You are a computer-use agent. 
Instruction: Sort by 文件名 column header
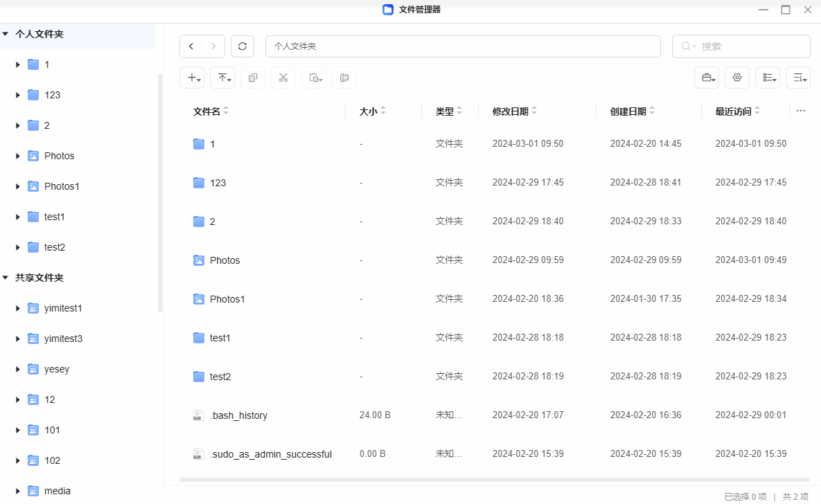pyautogui.click(x=211, y=111)
